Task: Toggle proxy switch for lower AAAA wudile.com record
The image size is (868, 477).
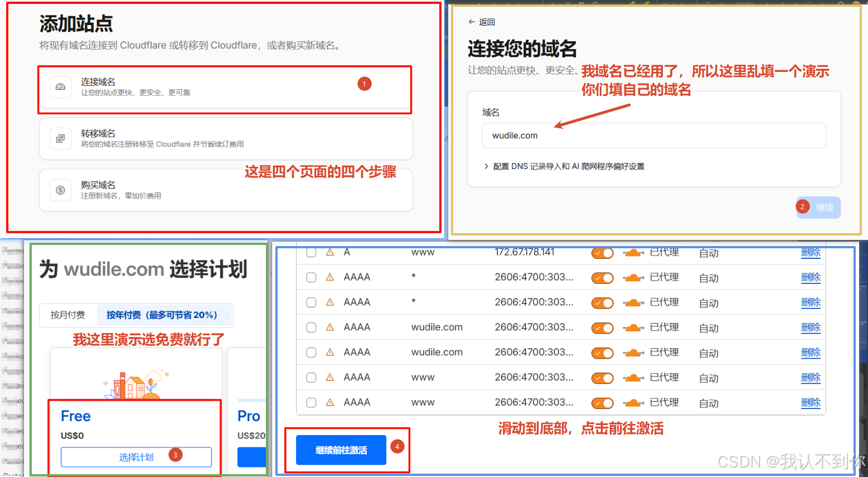Action: (603, 353)
